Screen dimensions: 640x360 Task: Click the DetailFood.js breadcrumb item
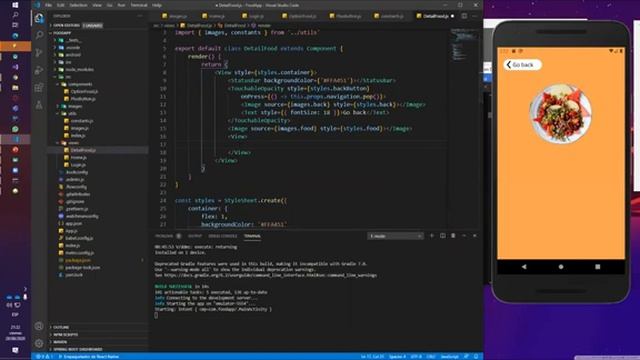[199, 25]
